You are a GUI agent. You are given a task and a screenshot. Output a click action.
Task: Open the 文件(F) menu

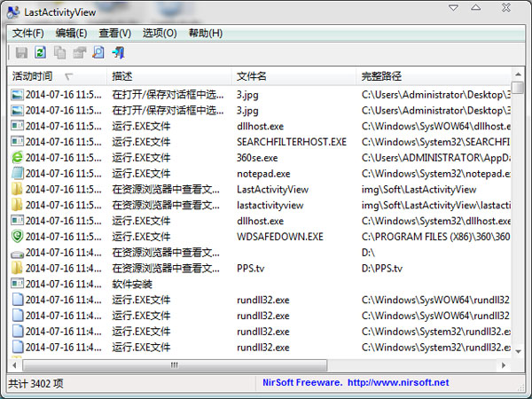(28, 34)
